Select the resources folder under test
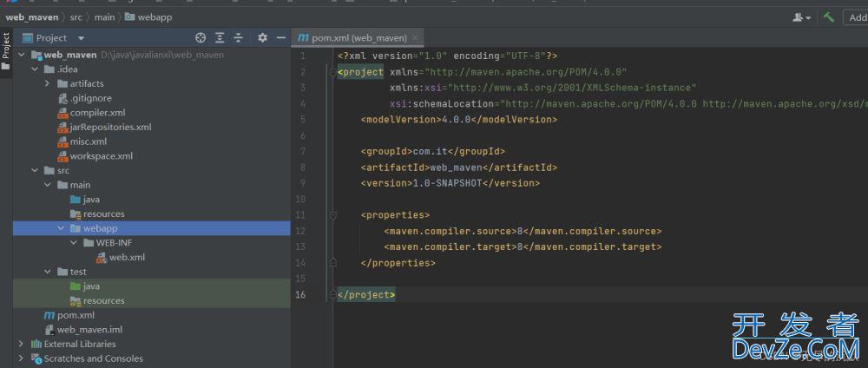 tap(97, 300)
